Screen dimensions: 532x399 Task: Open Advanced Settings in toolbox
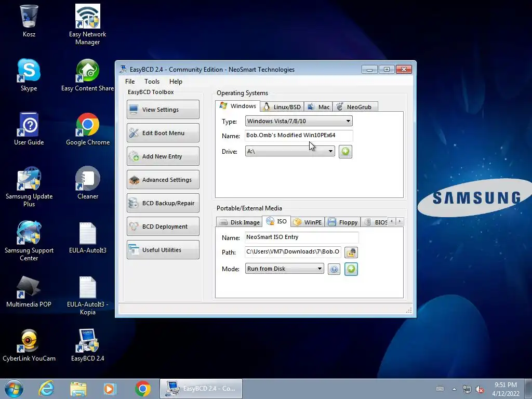click(x=163, y=179)
